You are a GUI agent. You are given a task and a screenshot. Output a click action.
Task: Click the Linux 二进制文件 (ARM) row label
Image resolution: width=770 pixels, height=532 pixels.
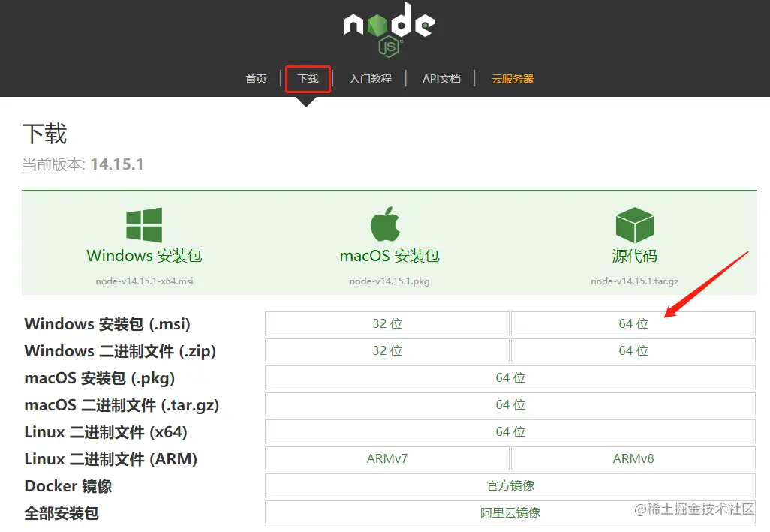click(x=111, y=459)
